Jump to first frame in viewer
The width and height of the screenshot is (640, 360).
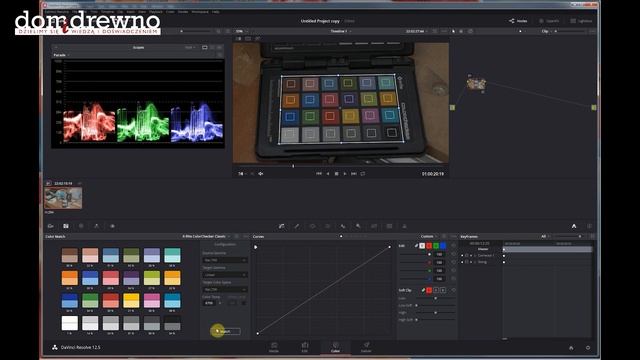pyautogui.click(x=319, y=174)
